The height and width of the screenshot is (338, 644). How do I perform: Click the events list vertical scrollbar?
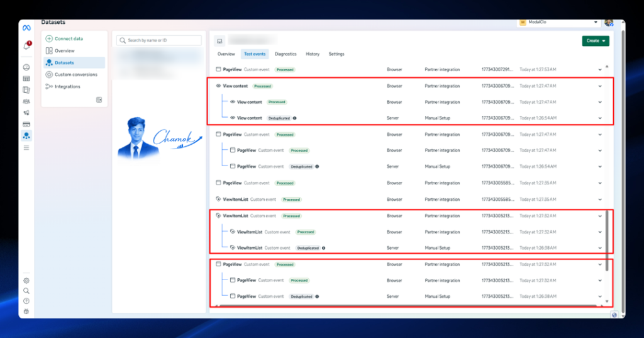[607, 240]
